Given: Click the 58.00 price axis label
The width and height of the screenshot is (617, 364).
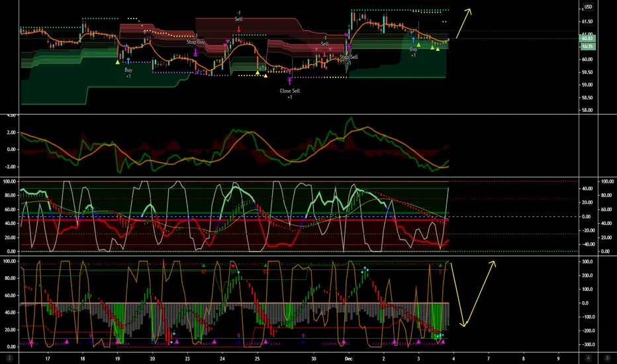Looking at the screenshot, I should [587, 110].
